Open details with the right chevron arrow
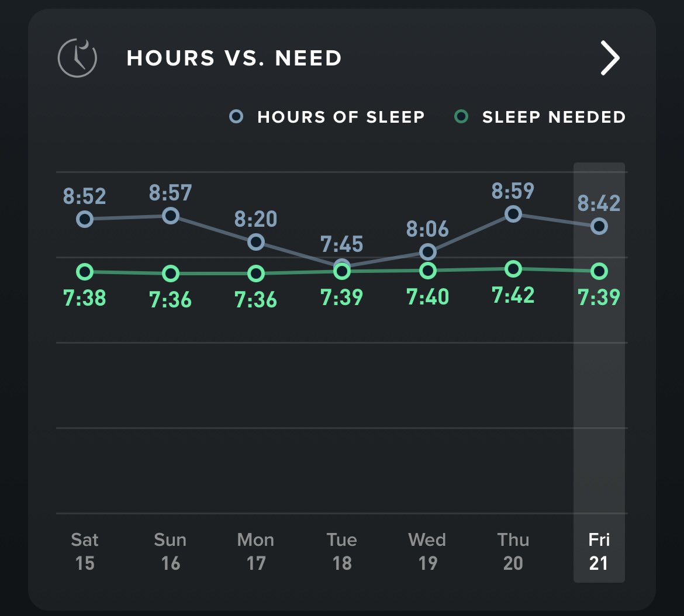This screenshot has width=684, height=616. (x=610, y=58)
